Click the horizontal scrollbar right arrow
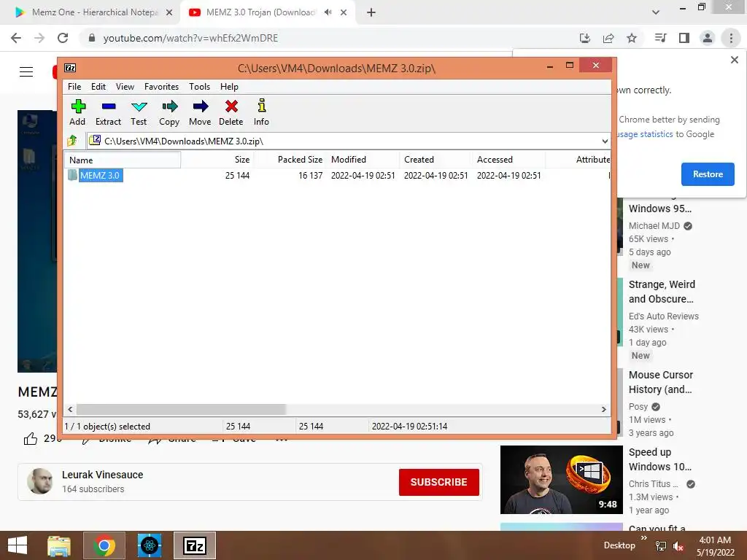 coord(603,410)
